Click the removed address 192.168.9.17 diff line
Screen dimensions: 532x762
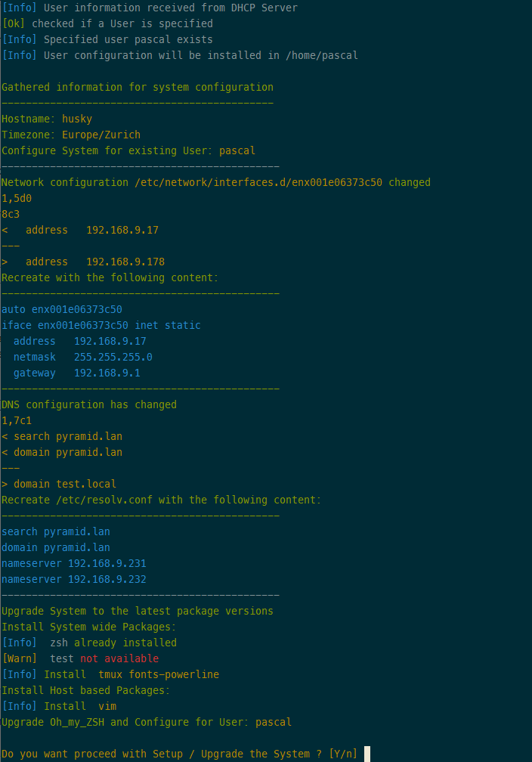pos(80,230)
